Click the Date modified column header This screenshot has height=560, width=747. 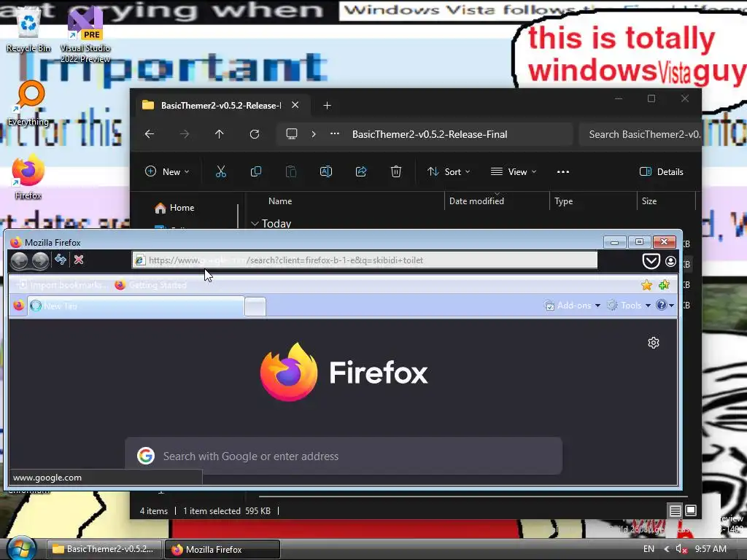pos(476,201)
